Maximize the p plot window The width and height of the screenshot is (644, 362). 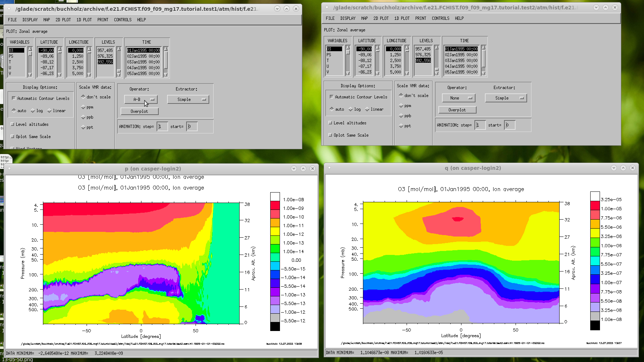[303, 169]
